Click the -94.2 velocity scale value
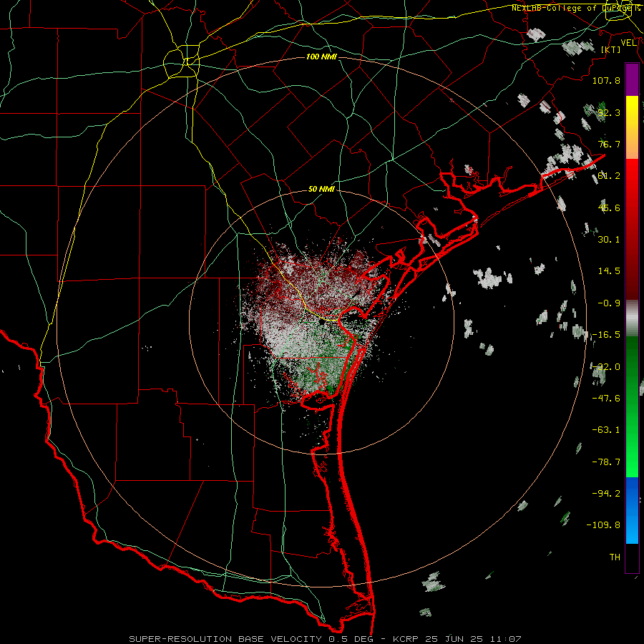 (x=606, y=494)
